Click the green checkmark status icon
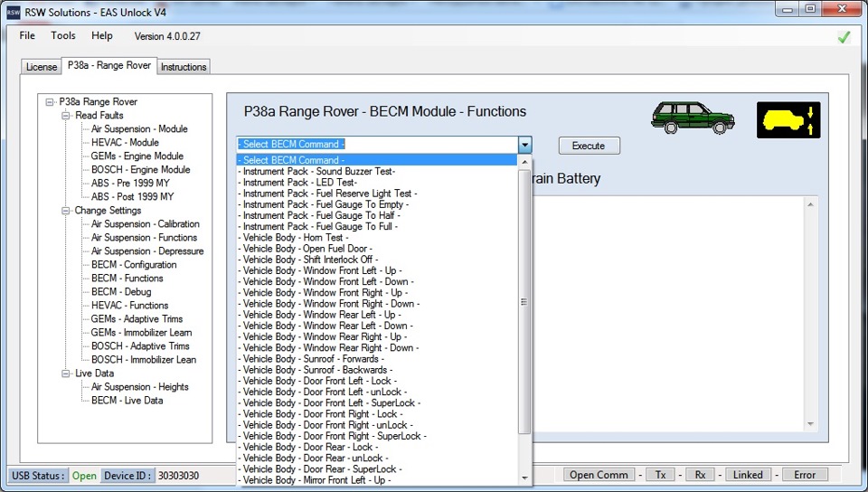Image resolution: width=868 pixels, height=492 pixels. point(844,37)
